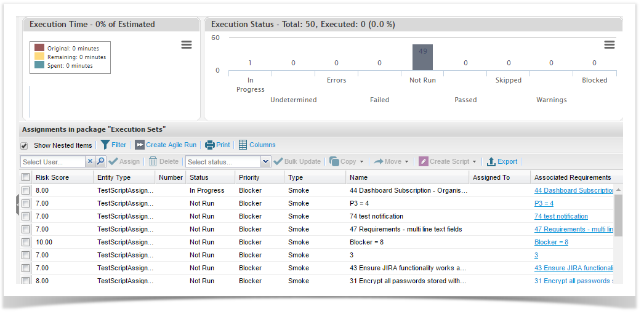Open Execution Time chart hamburger menu
Viewport: 644px width, 314px height.
187,45
